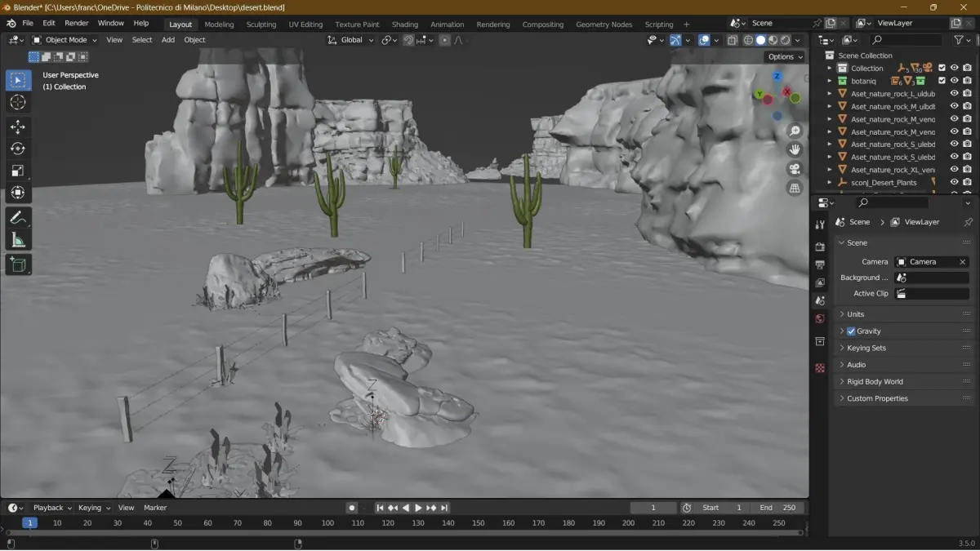
Task: Hide Aset_nature_rock_L_uldub in viewport
Action: click(x=954, y=94)
